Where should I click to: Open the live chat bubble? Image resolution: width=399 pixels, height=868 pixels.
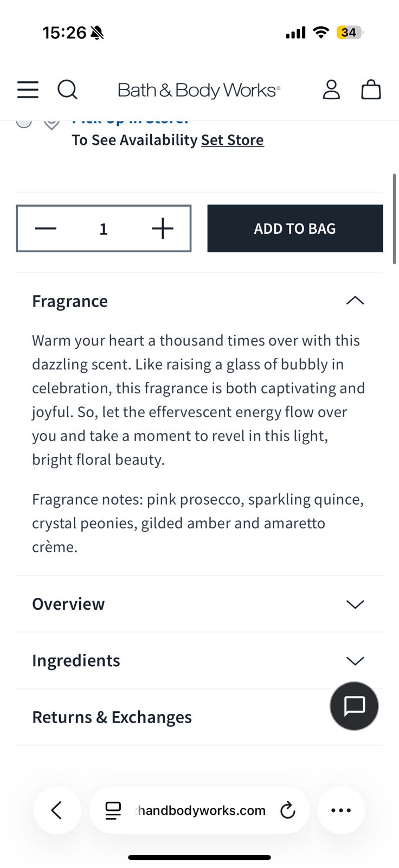click(355, 706)
